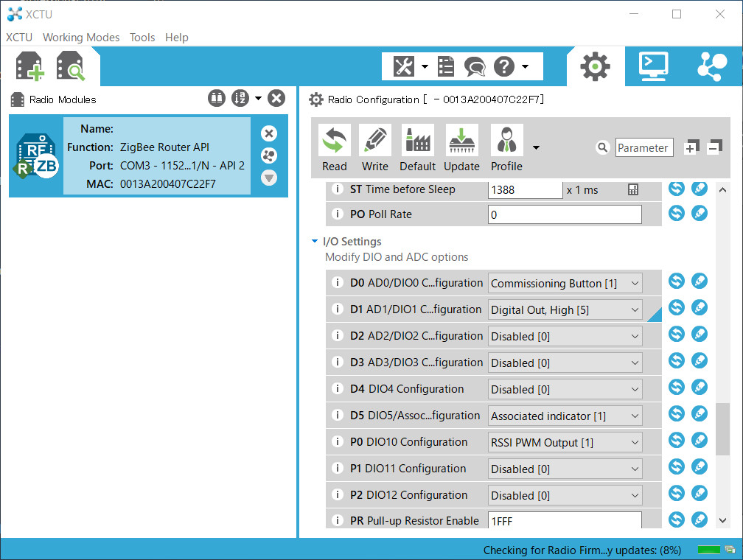Select the ZigBee Router API module
Screen dimensions: 743x560
coord(148,156)
